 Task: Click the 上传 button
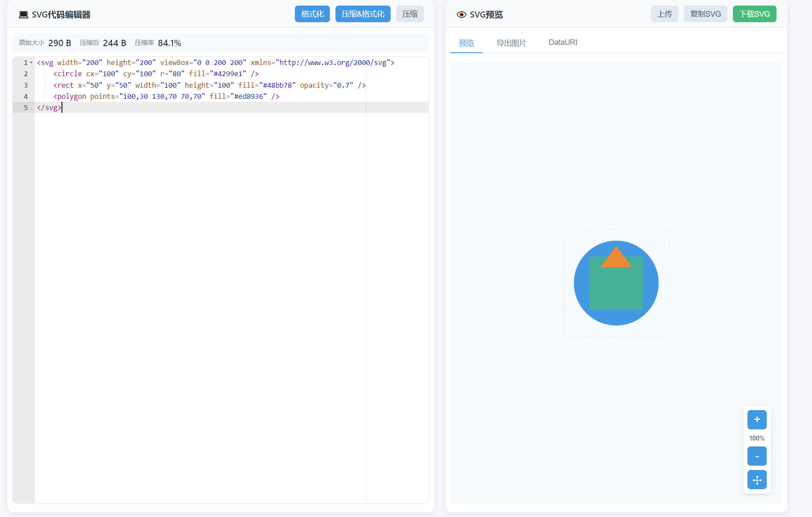click(665, 14)
